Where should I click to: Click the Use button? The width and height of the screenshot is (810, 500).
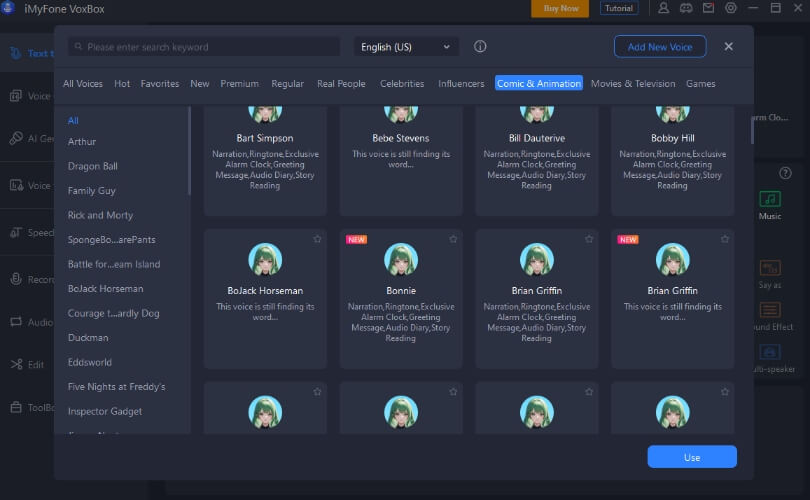click(692, 457)
